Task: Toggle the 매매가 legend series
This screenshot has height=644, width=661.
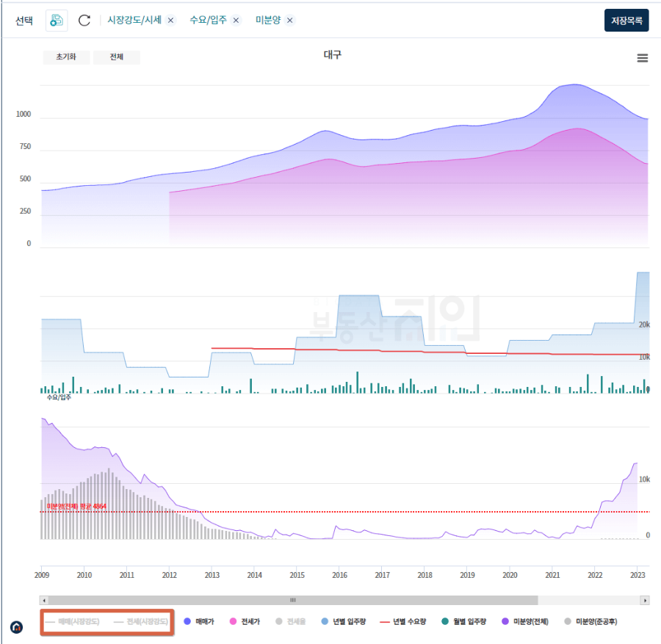Action: [199, 622]
